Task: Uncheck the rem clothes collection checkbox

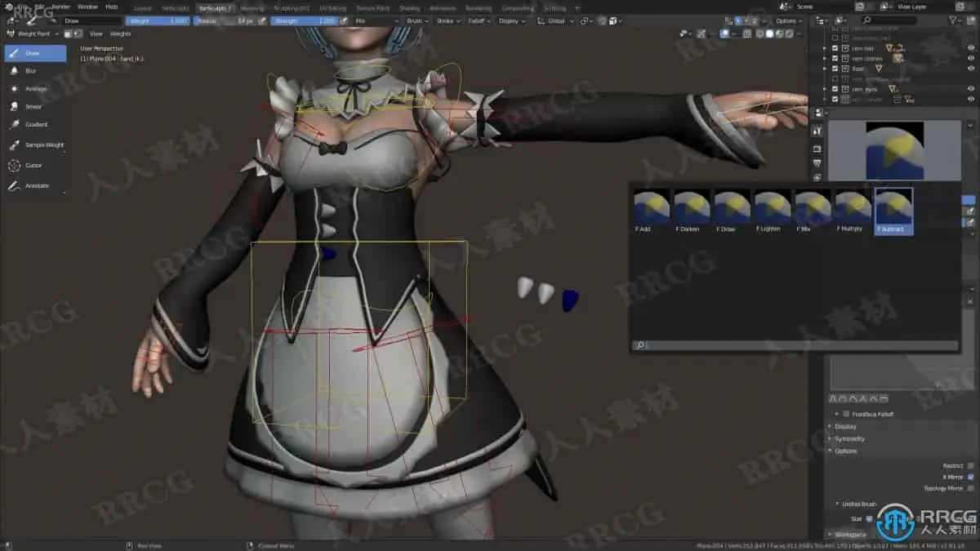Action: point(835,59)
